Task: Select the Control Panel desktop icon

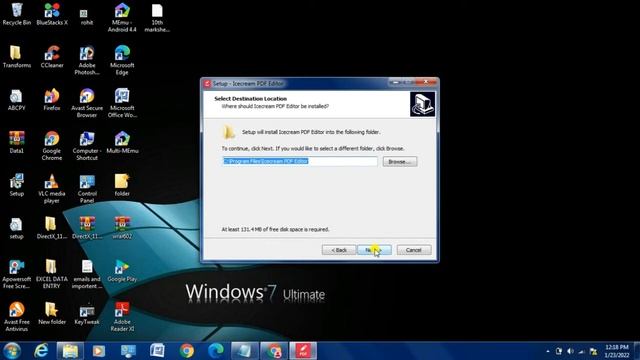Action: click(x=87, y=189)
